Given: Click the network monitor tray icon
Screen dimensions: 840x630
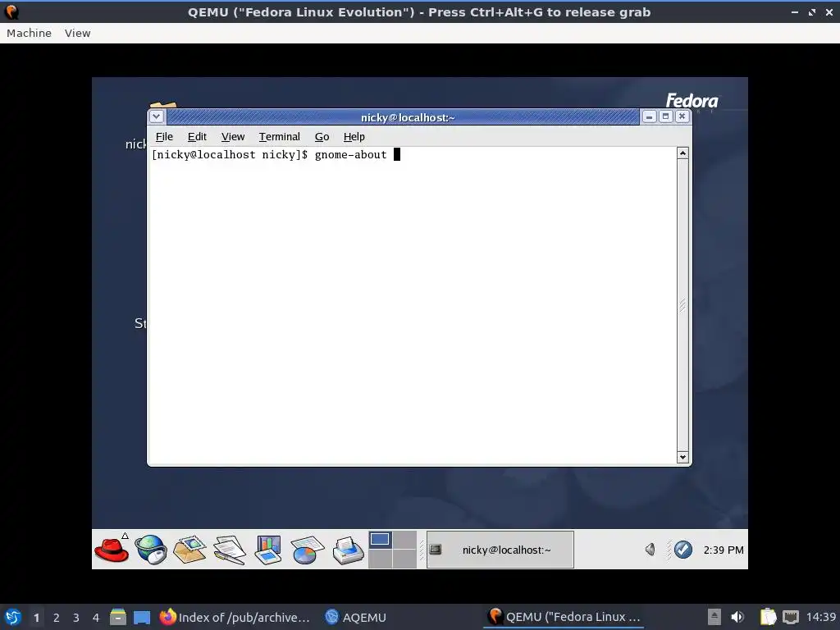Looking at the screenshot, I should 791,617.
